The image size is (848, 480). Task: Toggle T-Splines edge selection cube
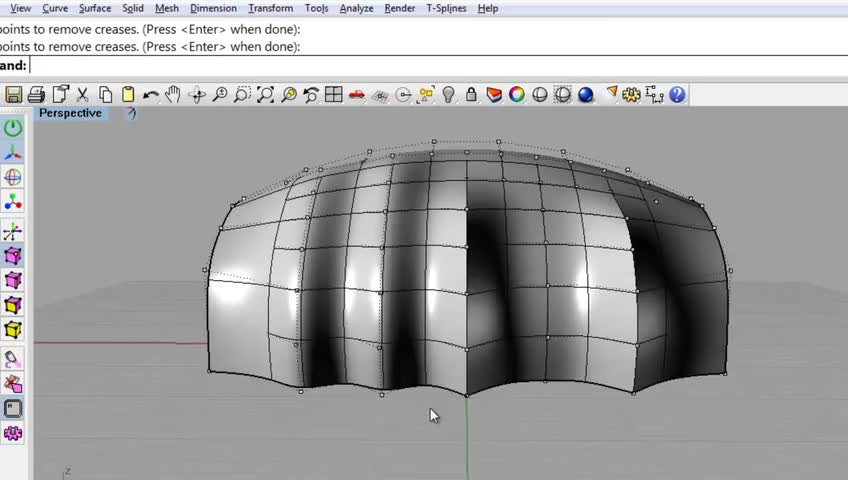pyautogui.click(x=13, y=281)
